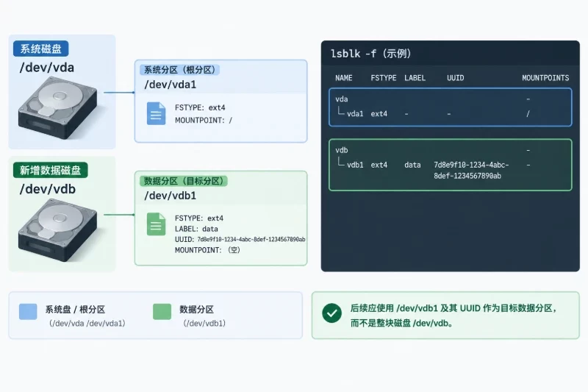
Task: Click ext4 in the vdb1 terminal row
Action: 379,165
